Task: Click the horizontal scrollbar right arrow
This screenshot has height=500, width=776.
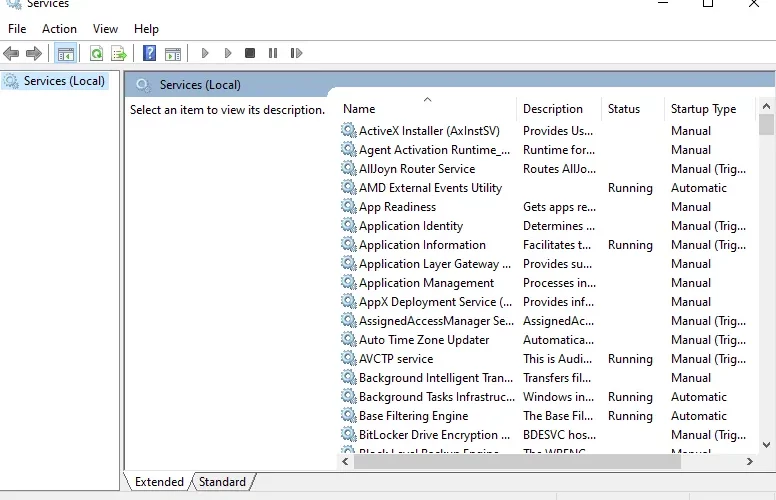Action: [x=750, y=461]
